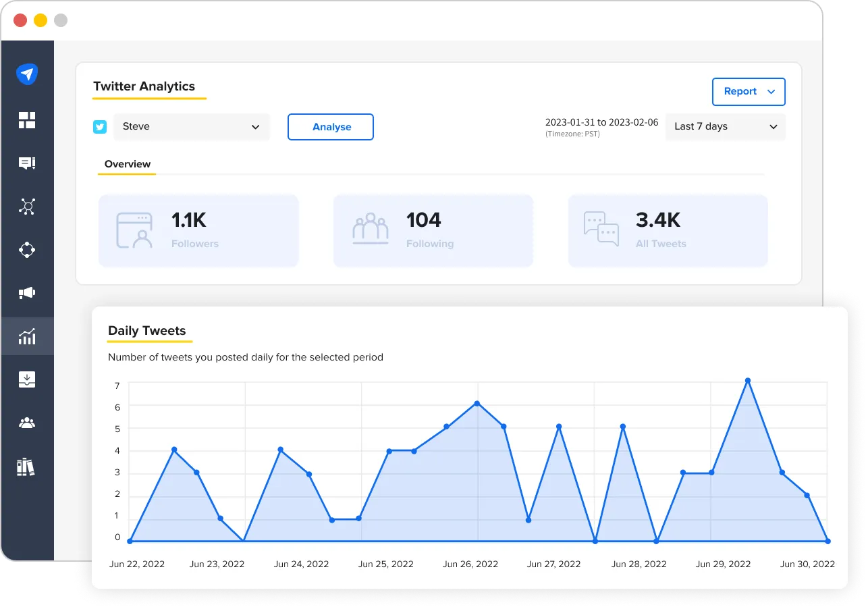Expand the Last 7 days date selector
The height and width of the screenshot is (609, 868).
726,126
